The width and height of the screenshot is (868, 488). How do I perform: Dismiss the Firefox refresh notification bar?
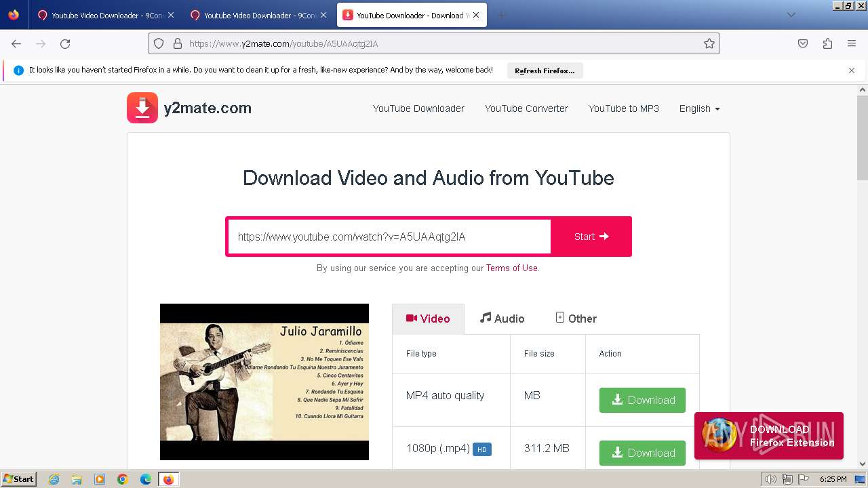tap(852, 70)
